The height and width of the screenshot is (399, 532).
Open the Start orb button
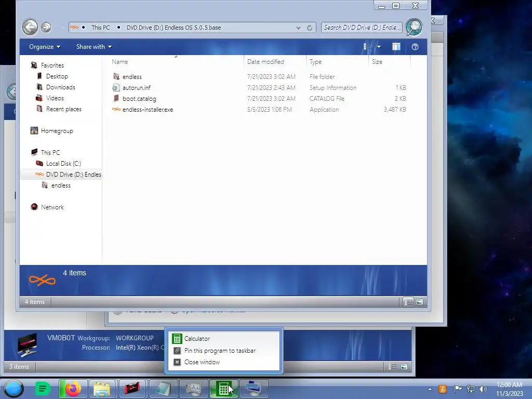(x=14, y=389)
